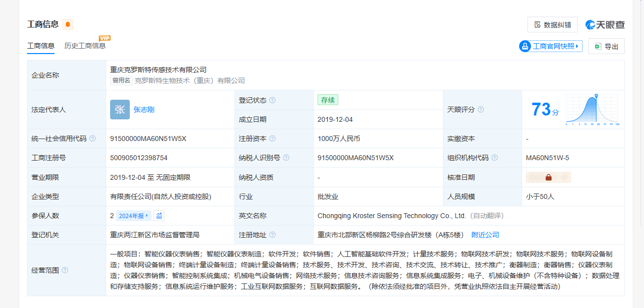Click the orange bell alert icon

point(68,25)
